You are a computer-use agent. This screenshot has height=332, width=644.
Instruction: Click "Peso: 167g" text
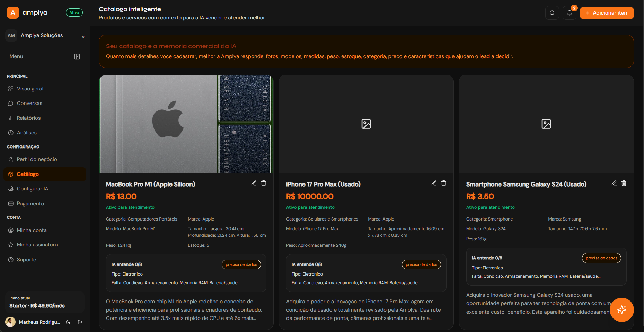tap(476, 239)
